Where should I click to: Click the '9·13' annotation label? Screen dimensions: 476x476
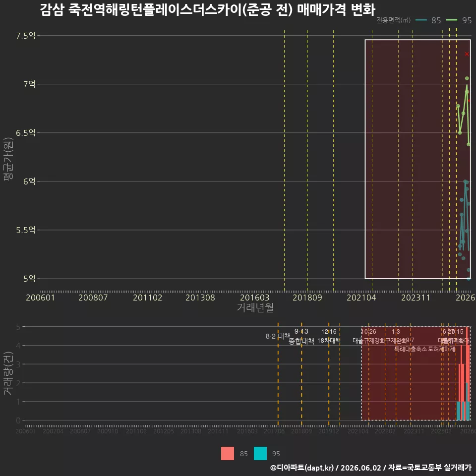(x=301, y=331)
